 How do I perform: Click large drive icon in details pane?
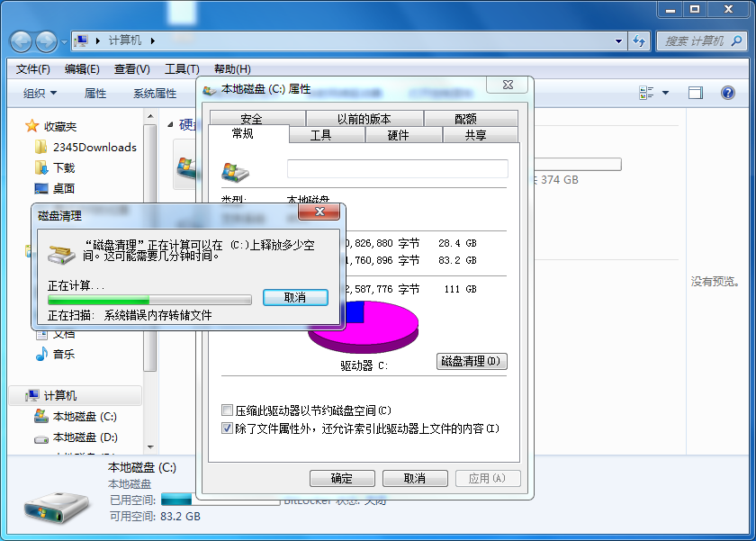[x=57, y=508]
